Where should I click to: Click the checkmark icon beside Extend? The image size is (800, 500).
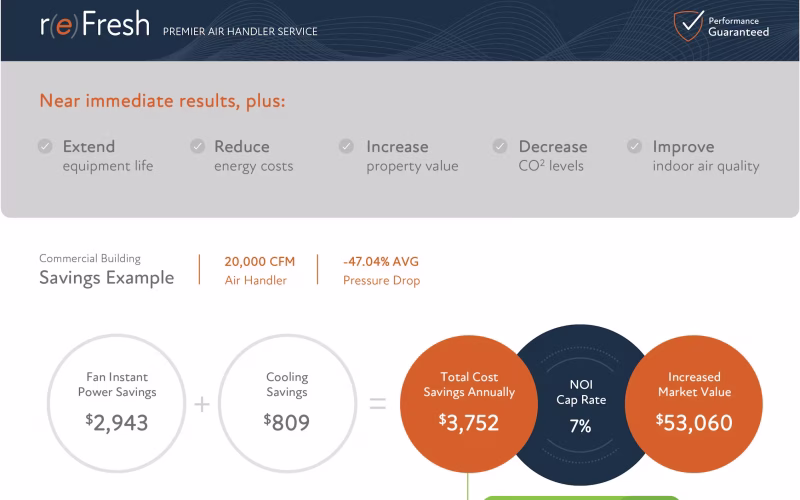tap(45, 146)
